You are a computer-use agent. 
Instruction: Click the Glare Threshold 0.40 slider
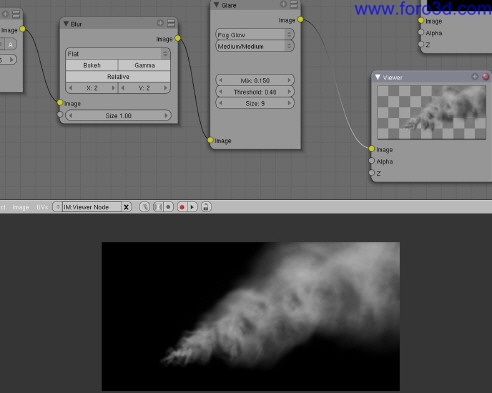pyautogui.click(x=255, y=92)
